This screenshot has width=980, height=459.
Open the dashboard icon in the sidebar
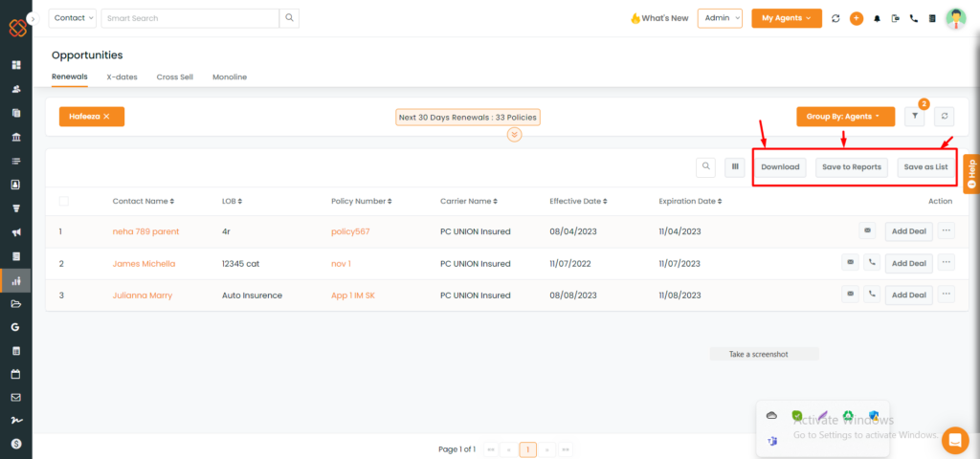click(x=16, y=65)
